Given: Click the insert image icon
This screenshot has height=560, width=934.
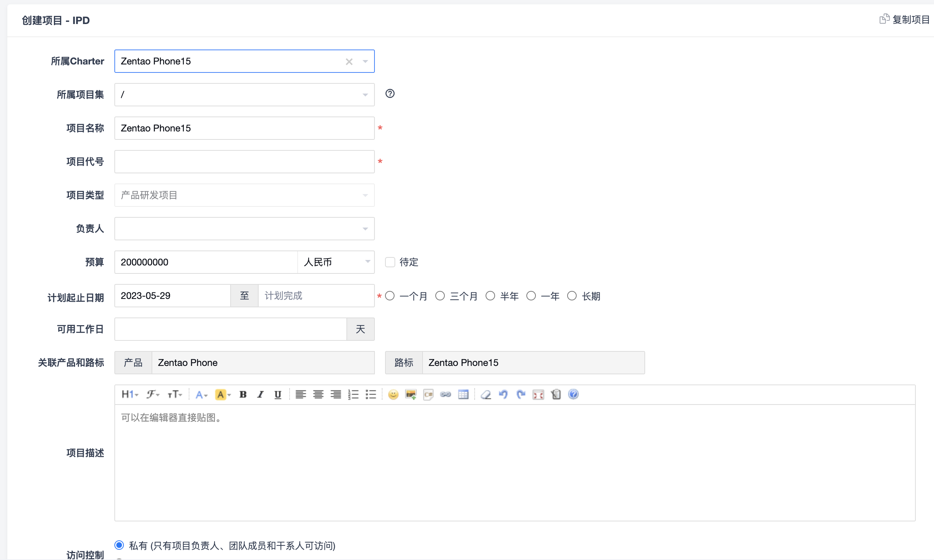Looking at the screenshot, I should (411, 394).
